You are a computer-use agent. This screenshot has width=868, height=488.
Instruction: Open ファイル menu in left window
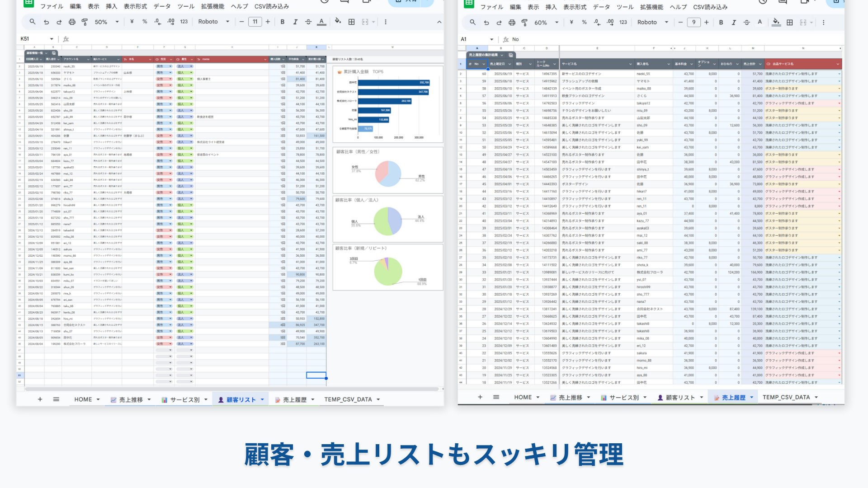click(52, 6)
